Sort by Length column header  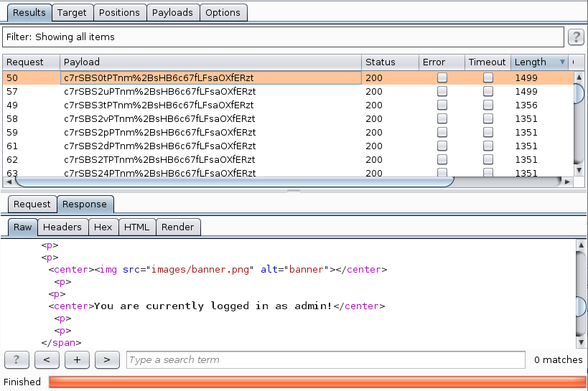(x=539, y=62)
